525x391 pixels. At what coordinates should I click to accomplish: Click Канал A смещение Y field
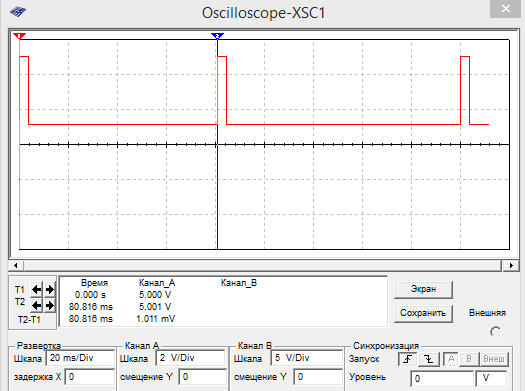[x=202, y=377]
